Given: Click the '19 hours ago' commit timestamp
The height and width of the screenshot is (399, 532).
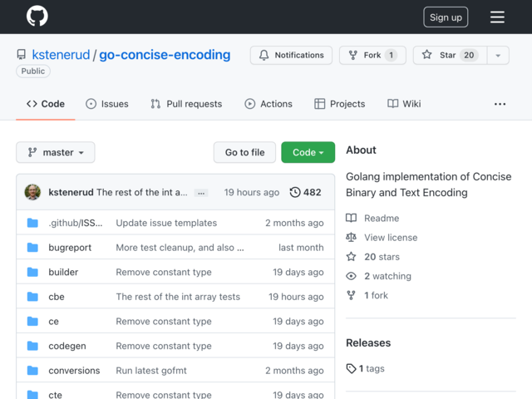Looking at the screenshot, I should (x=252, y=192).
